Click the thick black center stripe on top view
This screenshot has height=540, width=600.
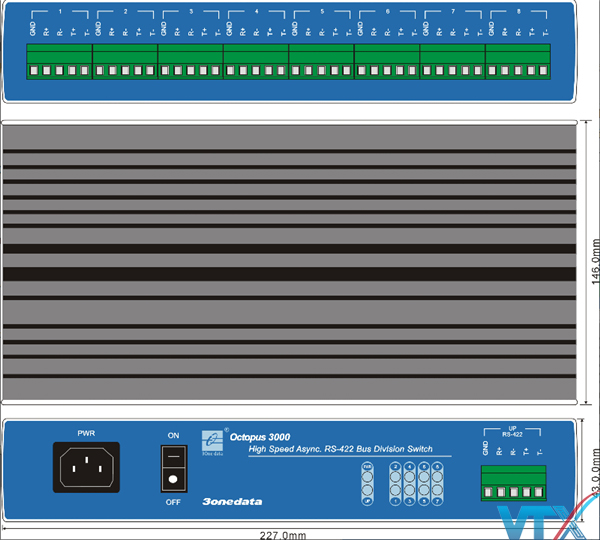tap(290, 273)
